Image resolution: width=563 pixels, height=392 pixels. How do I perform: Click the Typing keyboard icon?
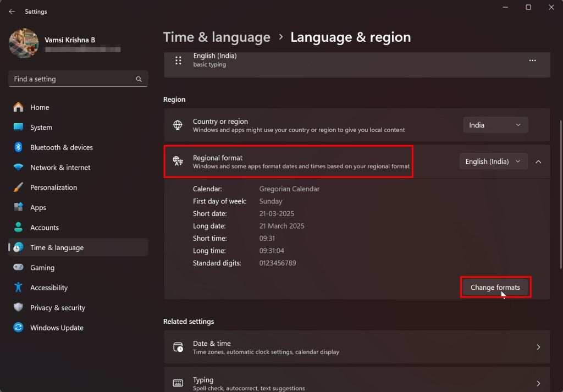coord(178,383)
